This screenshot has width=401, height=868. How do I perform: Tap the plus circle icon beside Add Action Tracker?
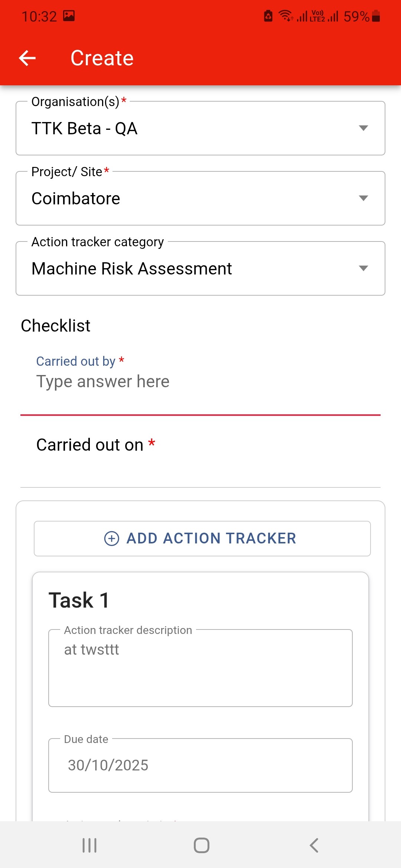tap(111, 538)
